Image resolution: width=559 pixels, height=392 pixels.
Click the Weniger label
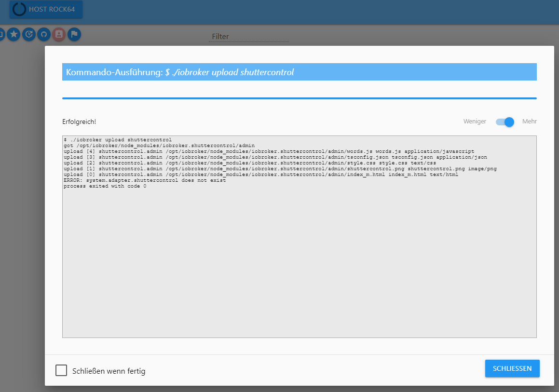click(475, 122)
